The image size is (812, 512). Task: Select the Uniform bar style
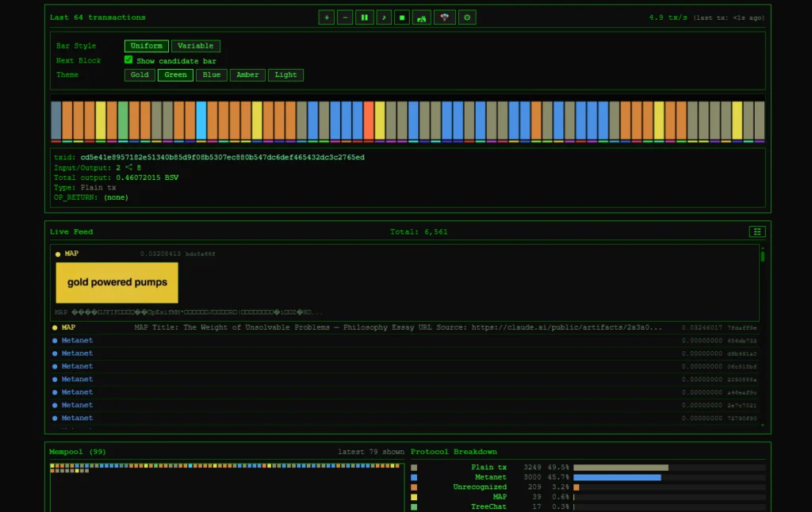pyautogui.click(x=147, y=46)
